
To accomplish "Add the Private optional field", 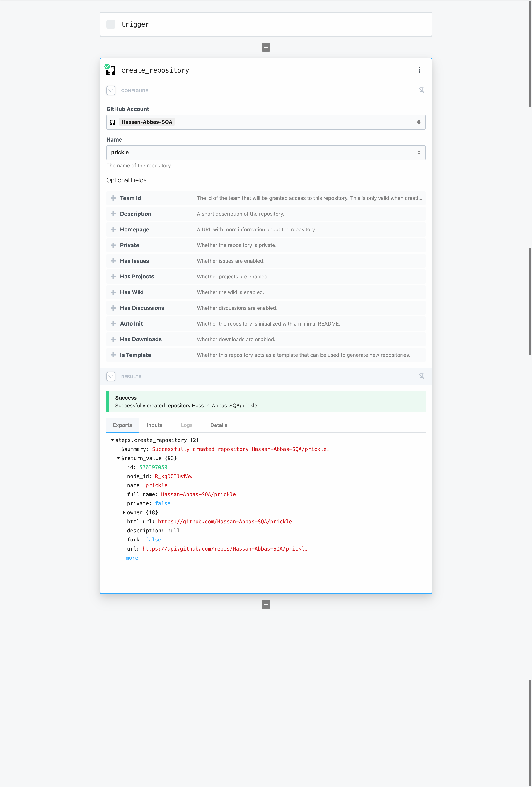I will pos(113,245).
